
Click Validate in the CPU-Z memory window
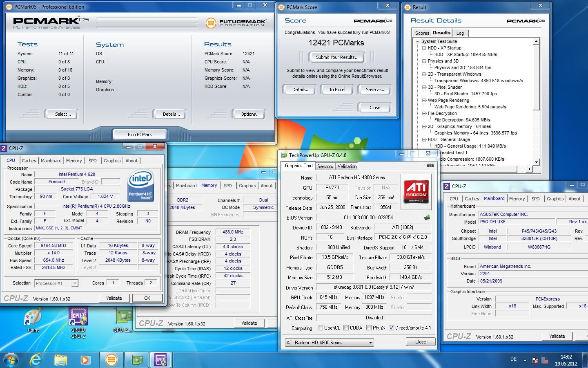click(249, 323)
